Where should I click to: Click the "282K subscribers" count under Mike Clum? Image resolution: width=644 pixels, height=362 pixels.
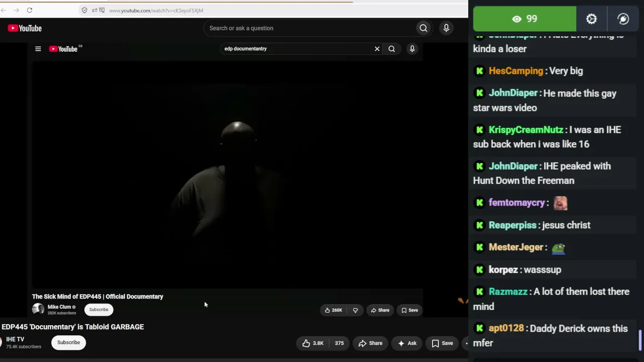(62, 313)
